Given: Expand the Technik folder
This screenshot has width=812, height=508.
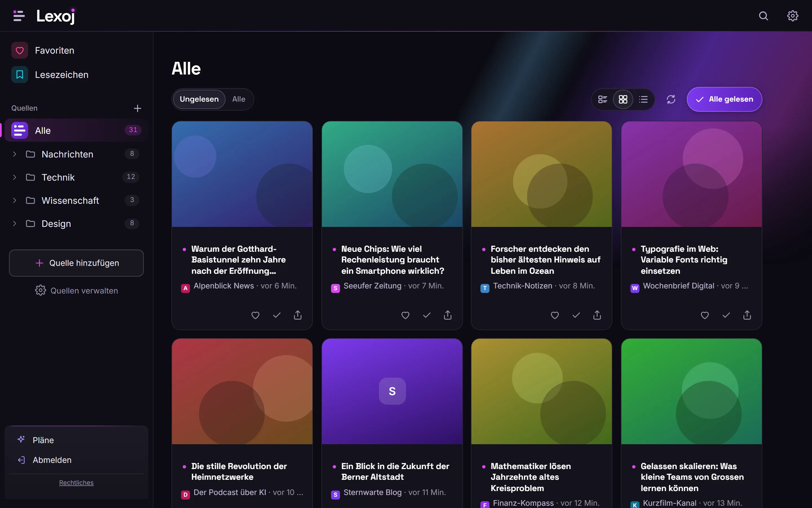Looking at the screenshot, I should point(14,177).
